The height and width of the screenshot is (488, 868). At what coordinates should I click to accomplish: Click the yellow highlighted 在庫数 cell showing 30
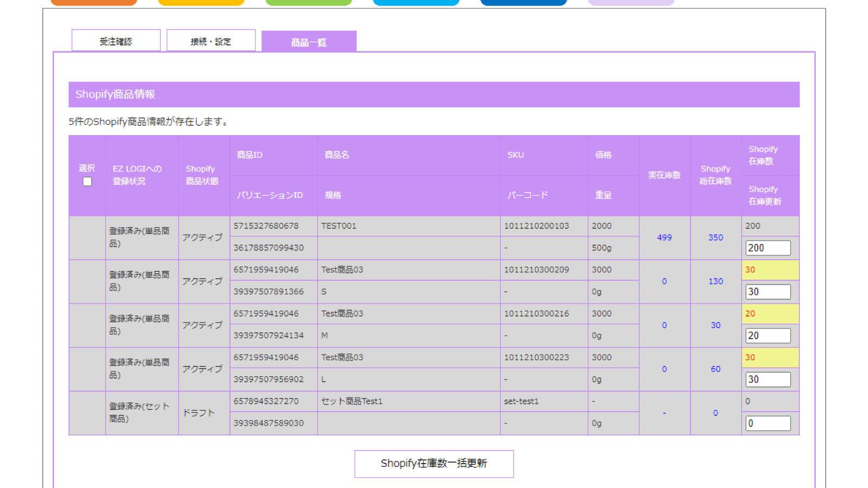click(769, 269)
